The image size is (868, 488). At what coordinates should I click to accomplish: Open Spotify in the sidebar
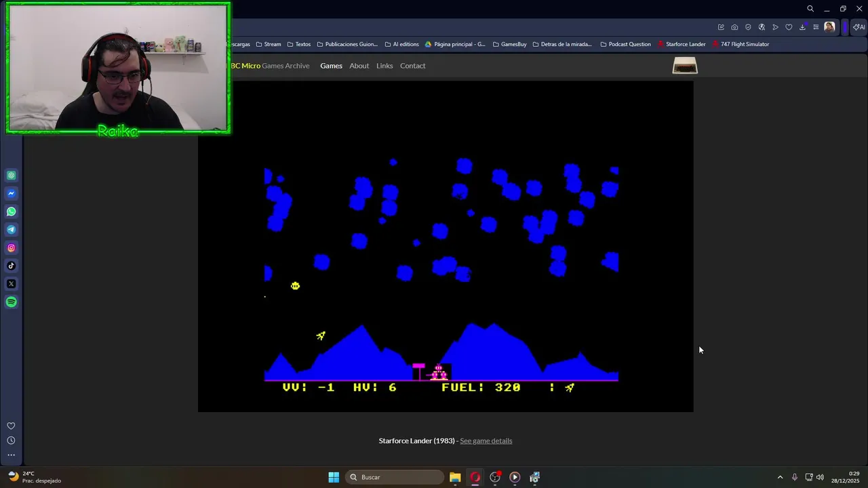coord(12,302)
